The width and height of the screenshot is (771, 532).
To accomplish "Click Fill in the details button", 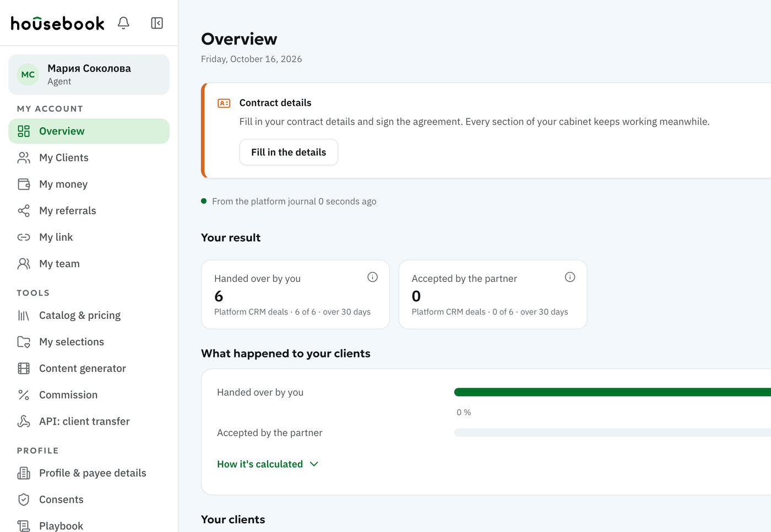I will coord(289,152).
